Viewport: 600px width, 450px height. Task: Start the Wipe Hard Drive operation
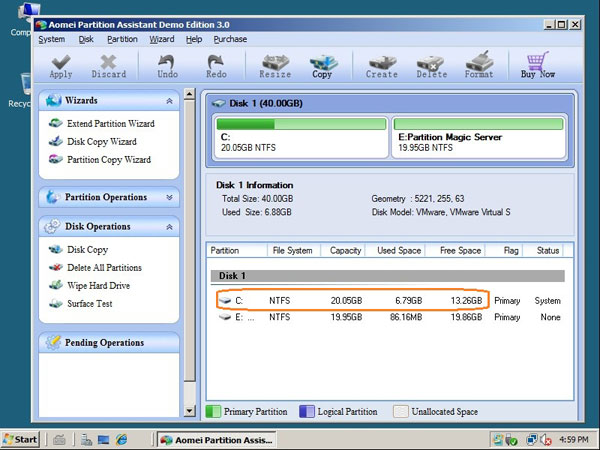[98, 286]
